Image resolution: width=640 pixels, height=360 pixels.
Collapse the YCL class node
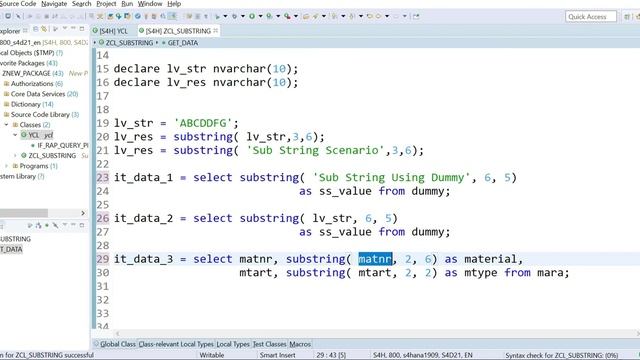(15, 135)
